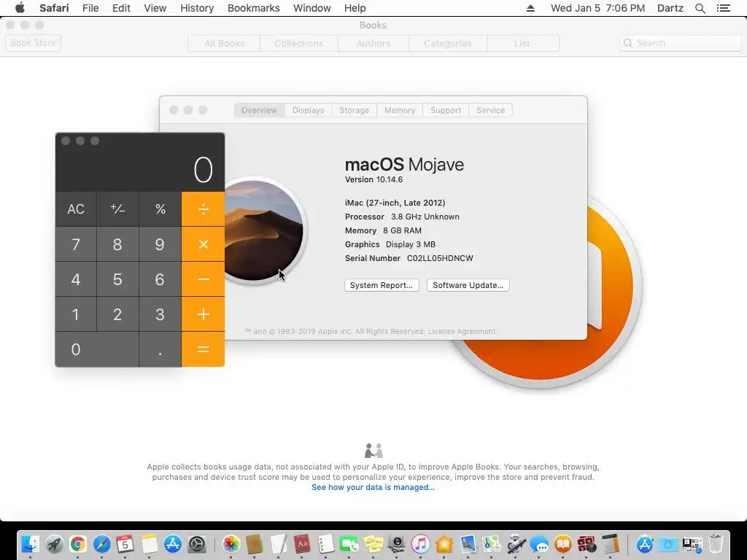Open the blue Downloads folder in Dock
This screenshot has width=747, height=560.
point(668,544)
